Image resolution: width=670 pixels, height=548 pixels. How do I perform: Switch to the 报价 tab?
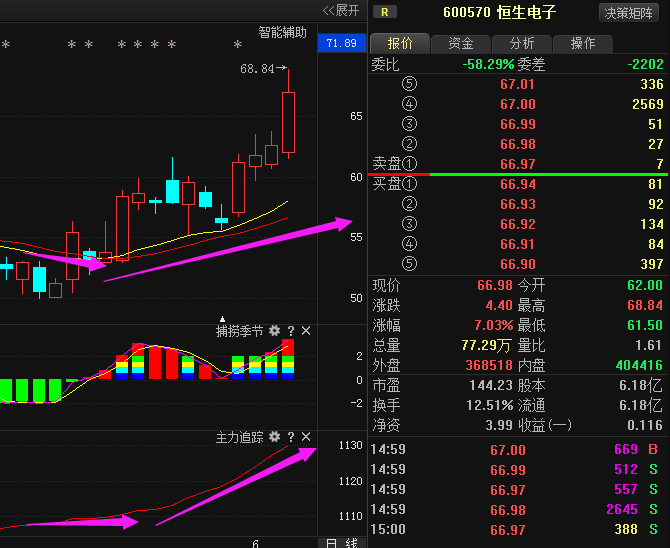(399, 43)
